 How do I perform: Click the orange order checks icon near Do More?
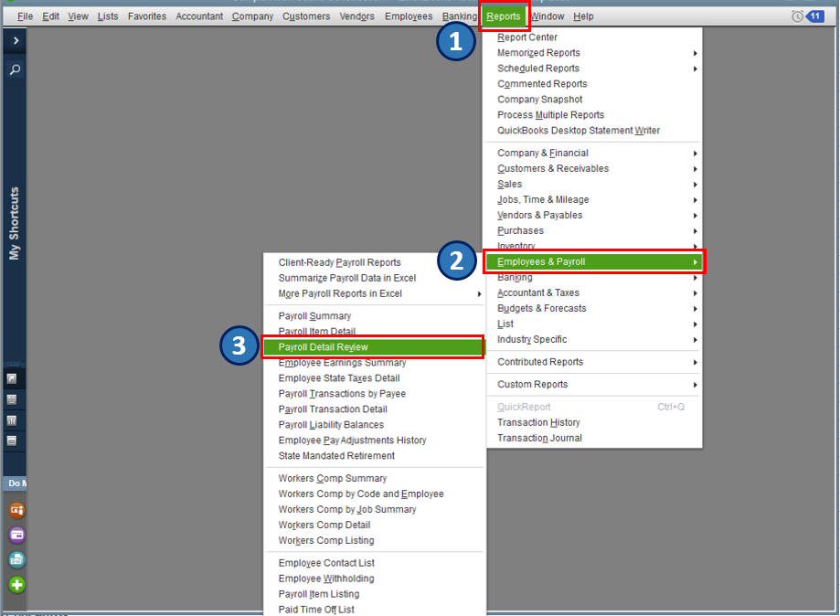[x=15, y=512]
